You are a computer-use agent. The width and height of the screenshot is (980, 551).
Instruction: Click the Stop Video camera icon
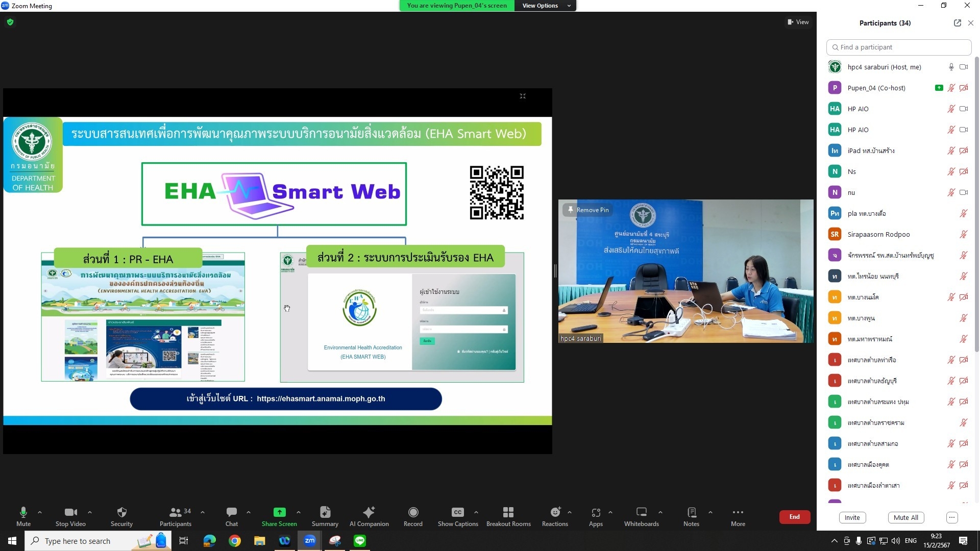click(x=70, y=512)
